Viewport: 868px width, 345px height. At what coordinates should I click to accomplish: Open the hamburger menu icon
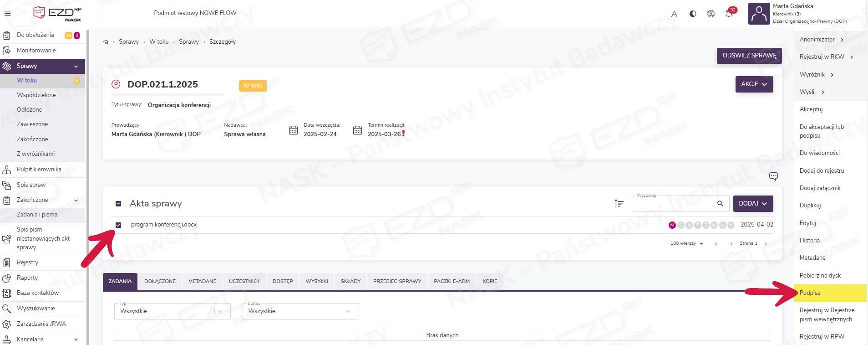coord(7,14)
